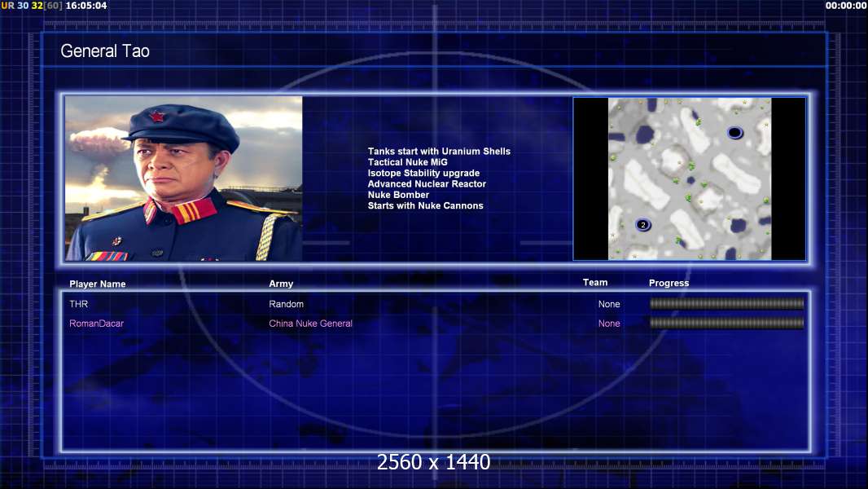Viewport: 868px width, 489px height.
Task: Click THR's loading progress bar
Action: click(x=727, y=303)
